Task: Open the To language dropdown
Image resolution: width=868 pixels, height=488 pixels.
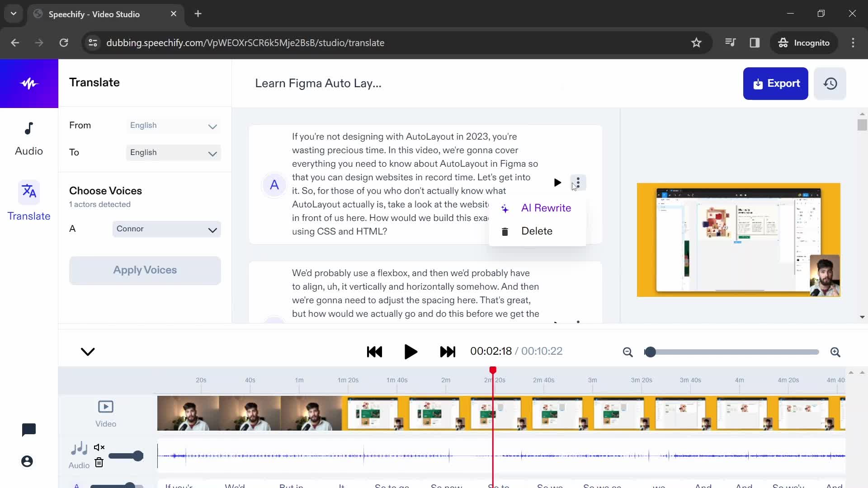Action: [173, 153]
